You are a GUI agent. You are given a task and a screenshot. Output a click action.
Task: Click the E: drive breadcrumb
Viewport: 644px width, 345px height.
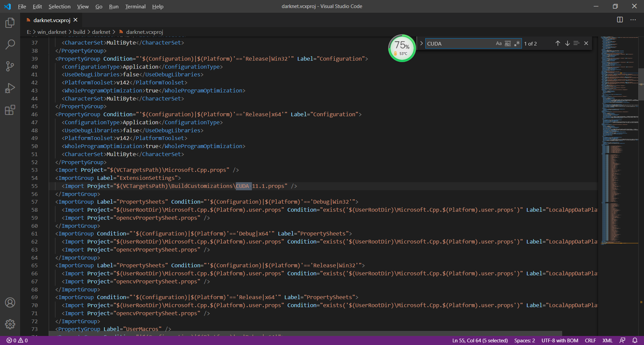[29, 32]
